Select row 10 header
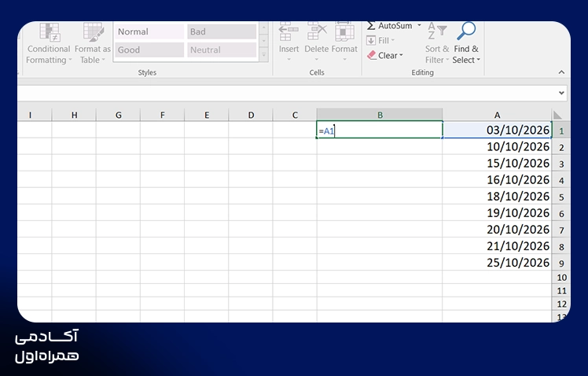 pyautogui.click(x=561, y=278)
